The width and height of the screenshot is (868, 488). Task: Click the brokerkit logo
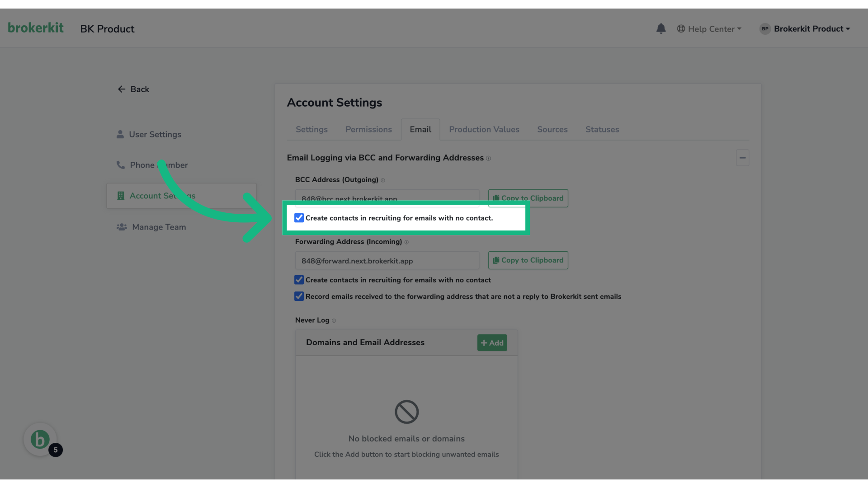[36, 28]
